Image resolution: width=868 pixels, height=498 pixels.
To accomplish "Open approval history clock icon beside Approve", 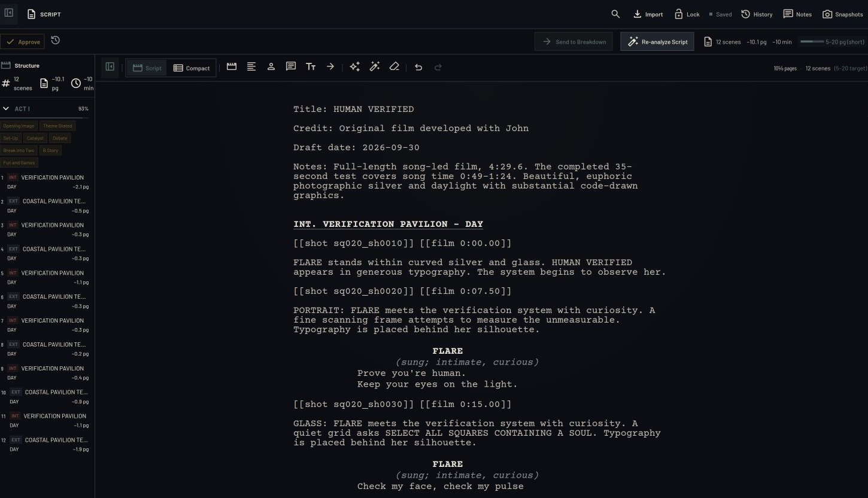I will 55,41.
